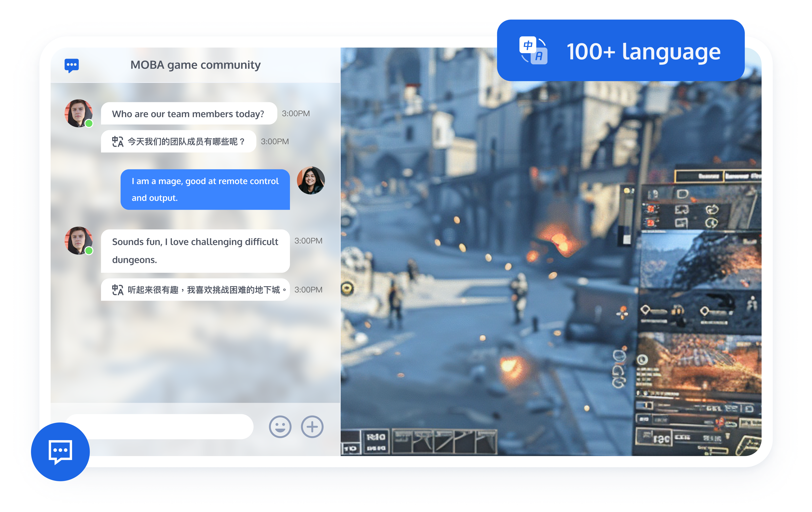
Task: Click the 'Who are our team members today?' message
Action: coord(188,114)
